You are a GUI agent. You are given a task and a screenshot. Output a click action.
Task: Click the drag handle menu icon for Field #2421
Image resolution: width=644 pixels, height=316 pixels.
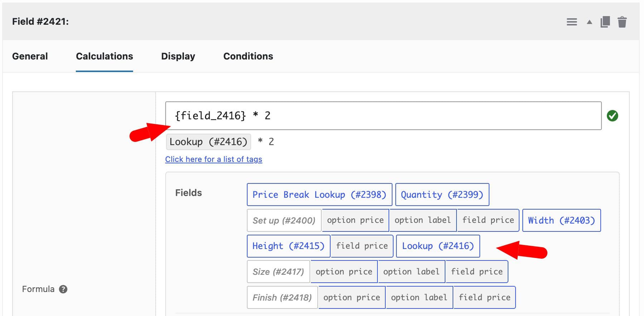pyautogui.click(x=572, y=22)
